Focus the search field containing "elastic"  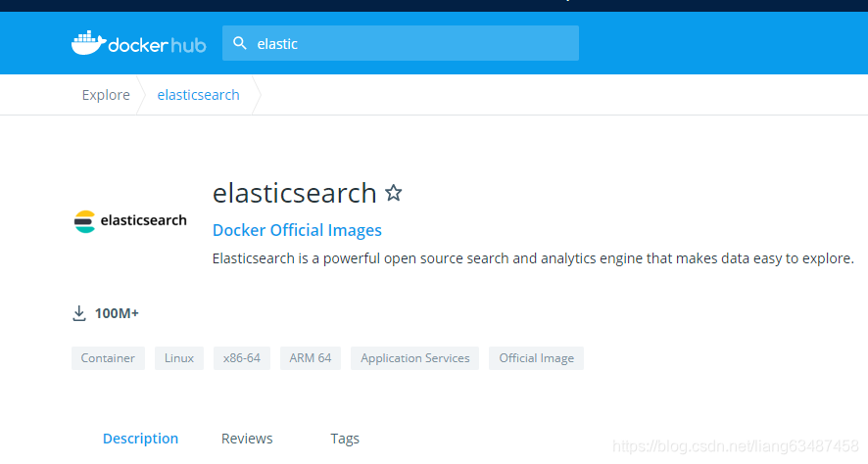tap(401, 43)
